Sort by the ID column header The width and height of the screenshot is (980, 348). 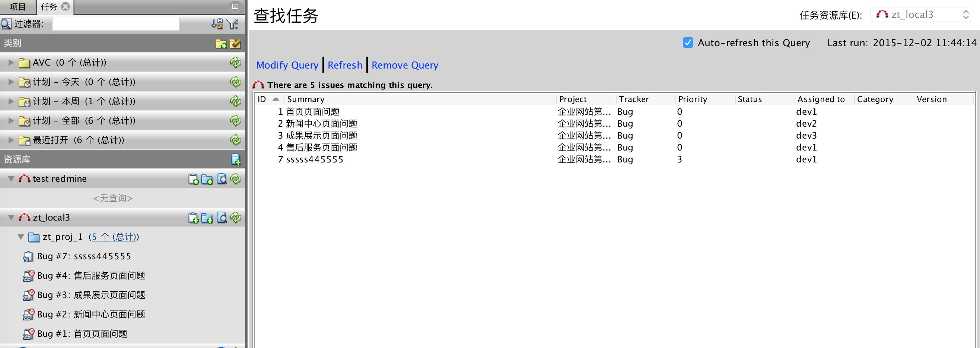click(x=269, y=99)
